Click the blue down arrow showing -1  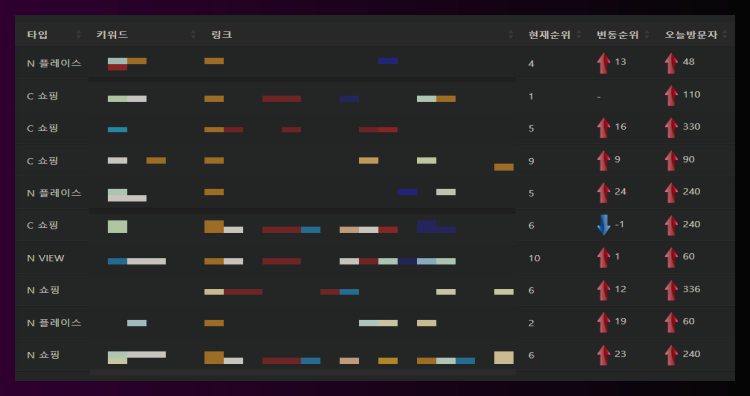pos(604,225)
